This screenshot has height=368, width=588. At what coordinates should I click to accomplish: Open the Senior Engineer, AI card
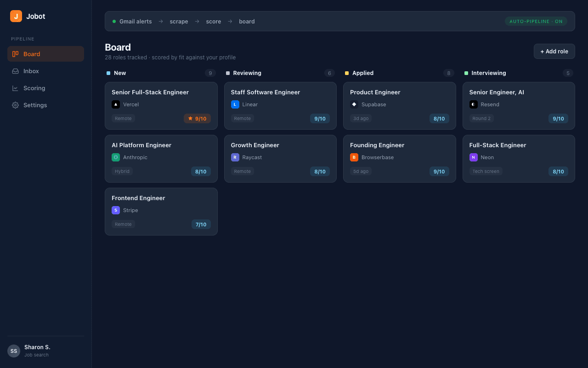[x=519, y=106]
